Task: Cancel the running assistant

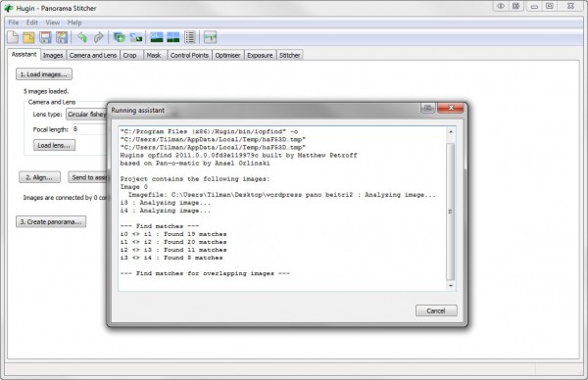Action: (x=436, y=310)
